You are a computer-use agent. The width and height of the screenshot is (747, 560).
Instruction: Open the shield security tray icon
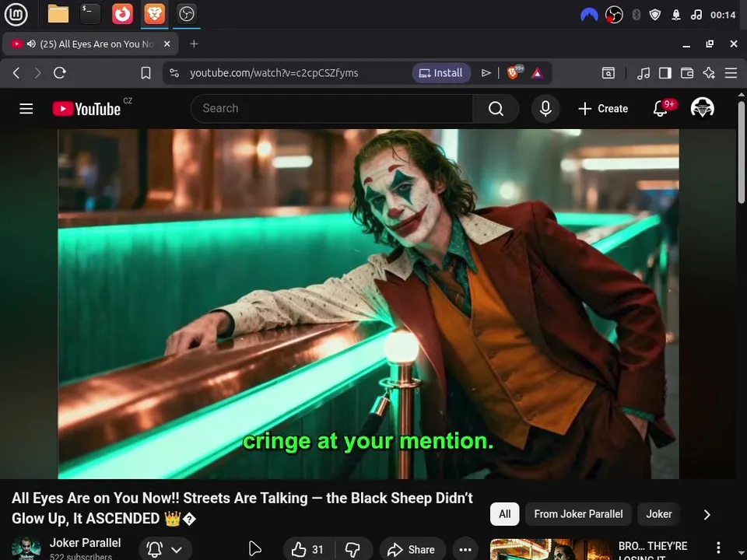655,16
